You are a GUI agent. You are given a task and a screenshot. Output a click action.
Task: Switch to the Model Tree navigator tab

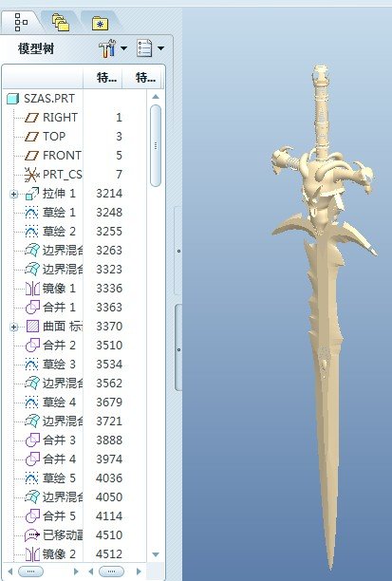(x=21, y=22)
